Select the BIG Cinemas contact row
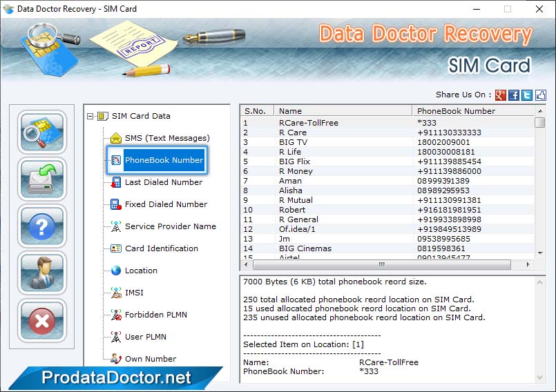Screen dimensions: 556x392 (x=387, y=248)
